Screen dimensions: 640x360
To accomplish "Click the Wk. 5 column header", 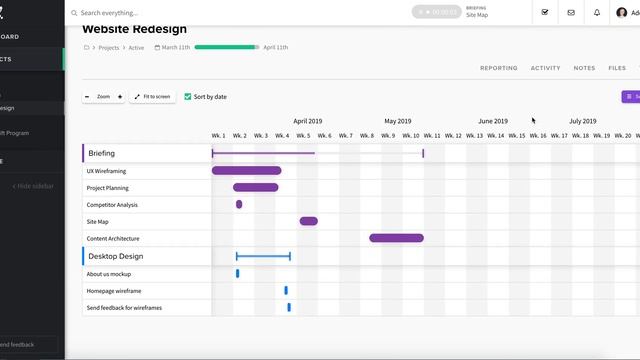I will [303, 136].
